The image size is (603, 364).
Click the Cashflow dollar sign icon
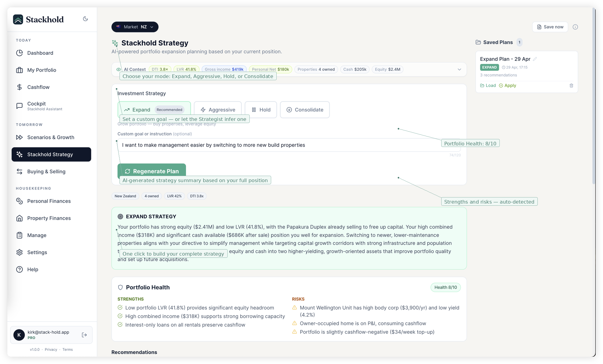pos(20,87)
